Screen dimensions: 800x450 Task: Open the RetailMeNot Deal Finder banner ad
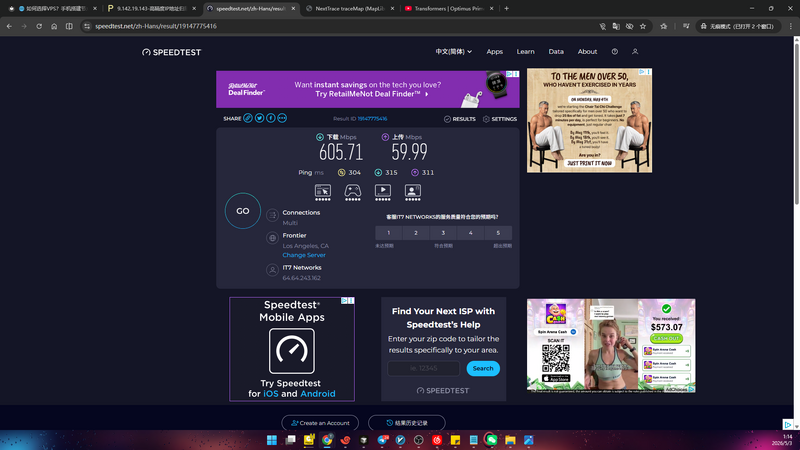click(x=368, y=89)
